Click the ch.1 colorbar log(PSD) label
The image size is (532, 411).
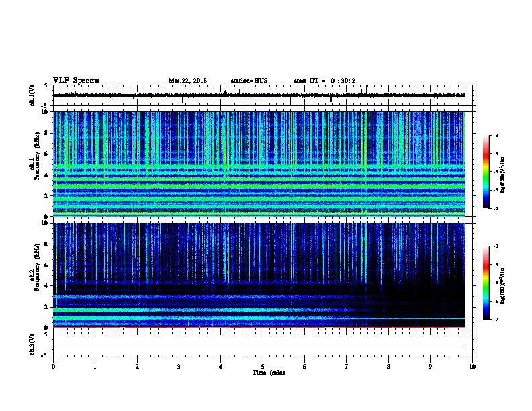[502, 175]
